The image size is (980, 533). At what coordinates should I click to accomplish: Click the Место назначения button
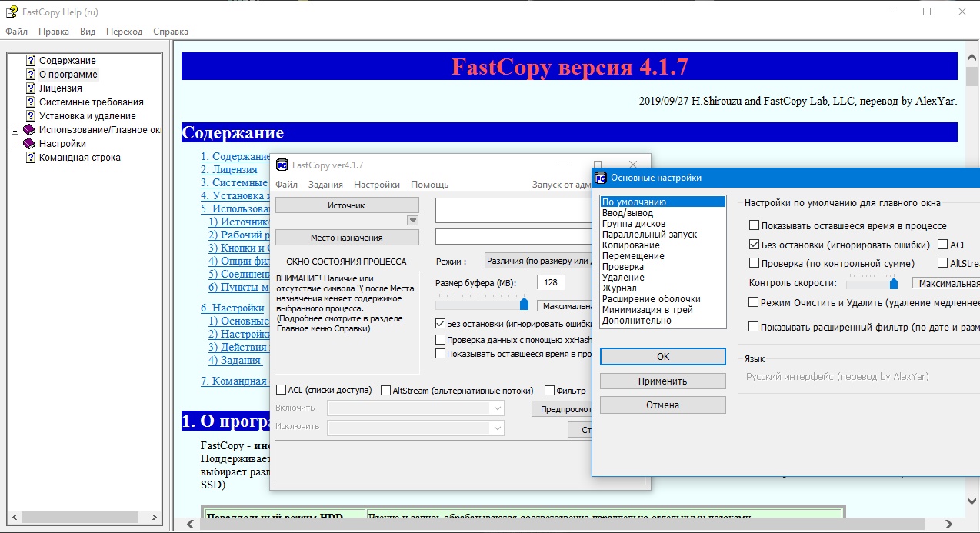pyautogui.click(x=347, y=238)
